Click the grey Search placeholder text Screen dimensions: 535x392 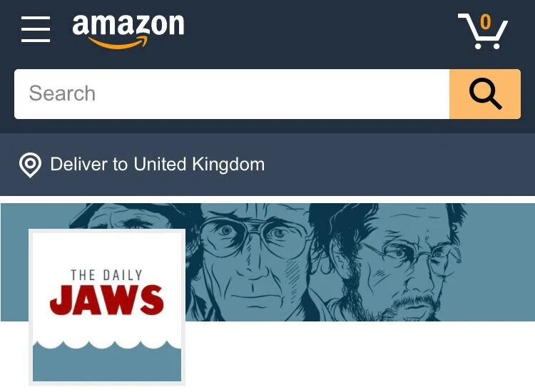pos(62,93)
